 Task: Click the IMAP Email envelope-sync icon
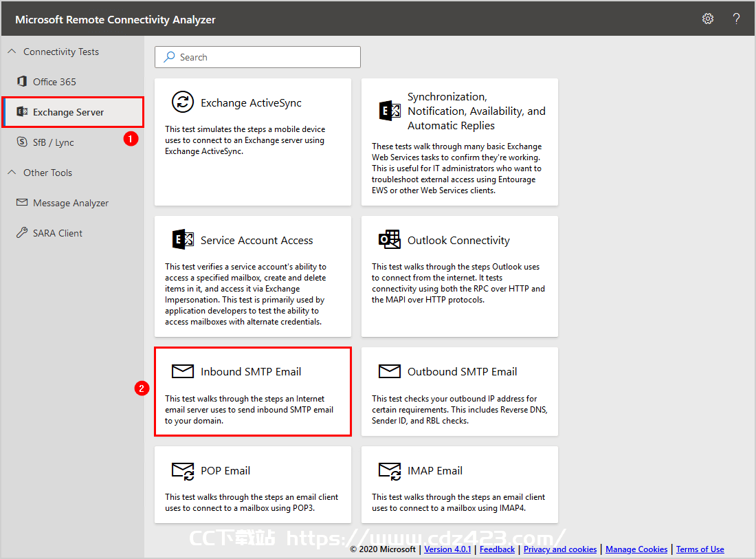(x=390, y=471)
